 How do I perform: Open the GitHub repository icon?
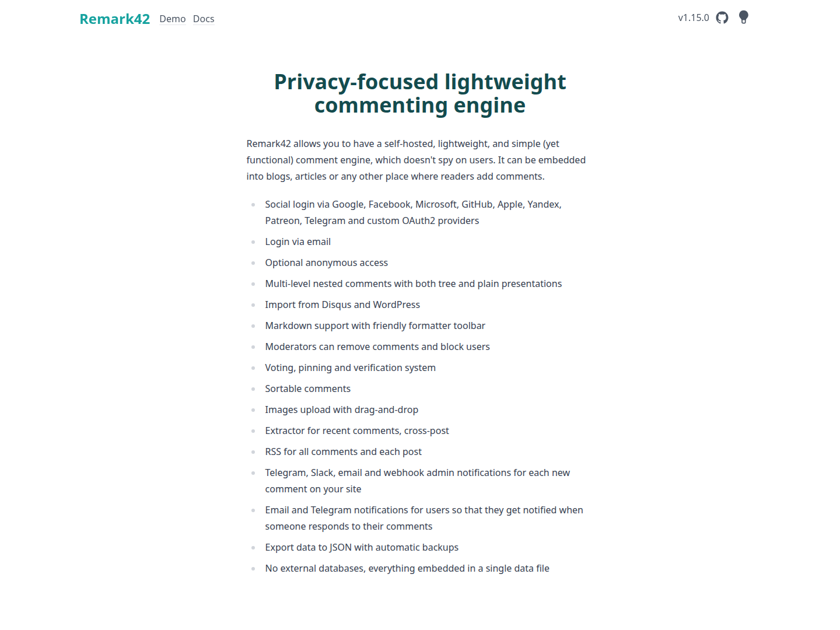click(722, 17)
